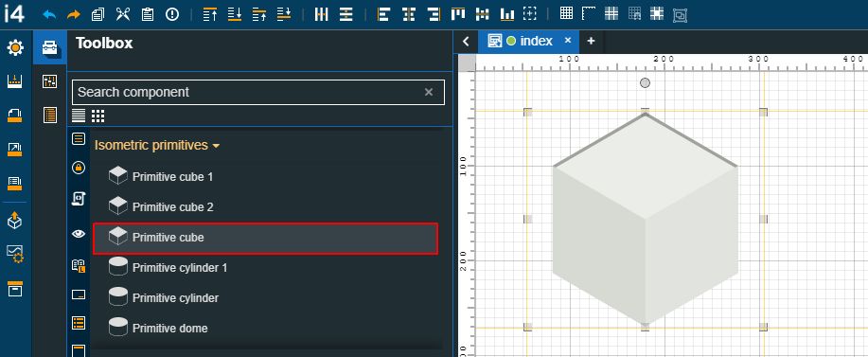Click the toolbox eye category icon

[x=79, y=234]
